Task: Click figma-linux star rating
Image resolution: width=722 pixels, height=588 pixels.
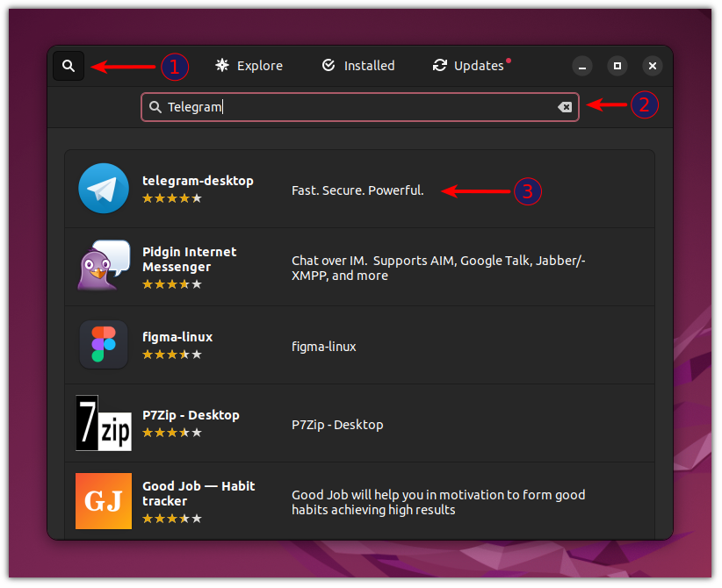Action: tap(172, 355)
